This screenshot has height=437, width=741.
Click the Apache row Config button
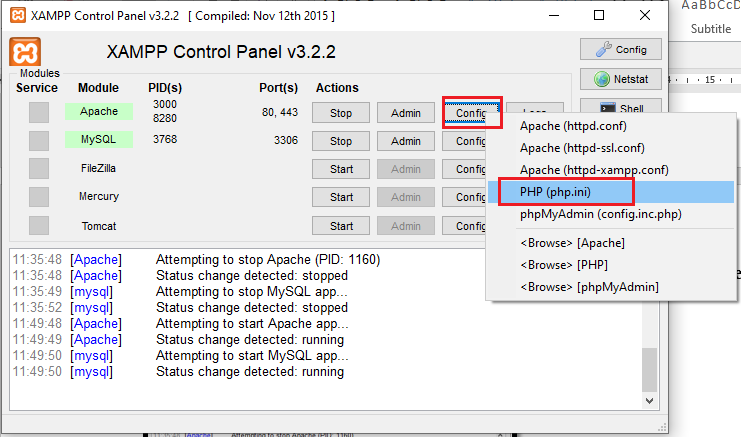click(471, 113)
